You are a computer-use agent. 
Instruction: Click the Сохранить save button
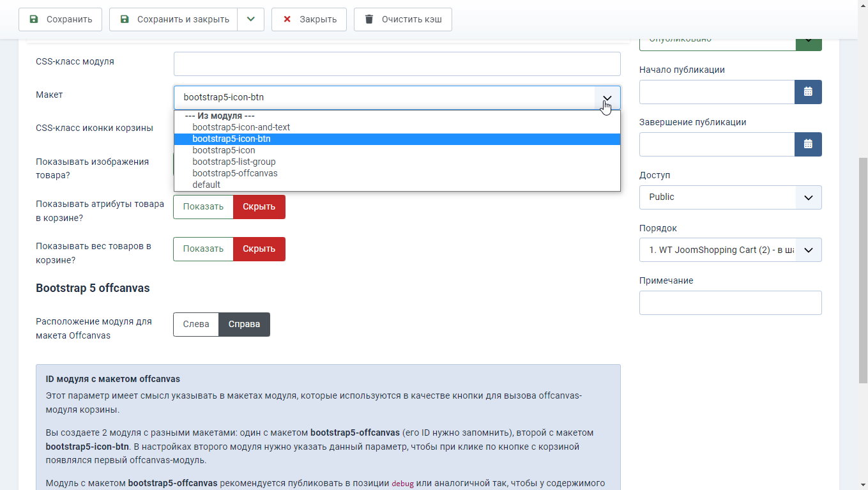tap(60, 19)
